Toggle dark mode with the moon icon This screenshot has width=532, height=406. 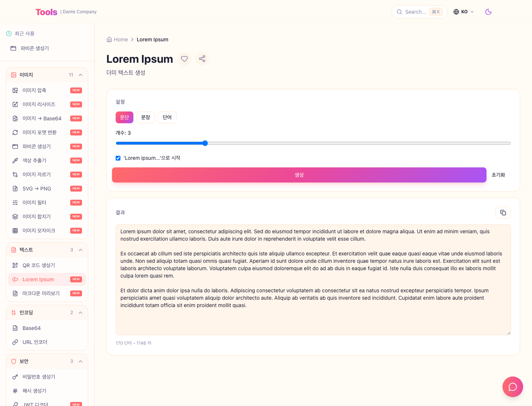(488, 12)
